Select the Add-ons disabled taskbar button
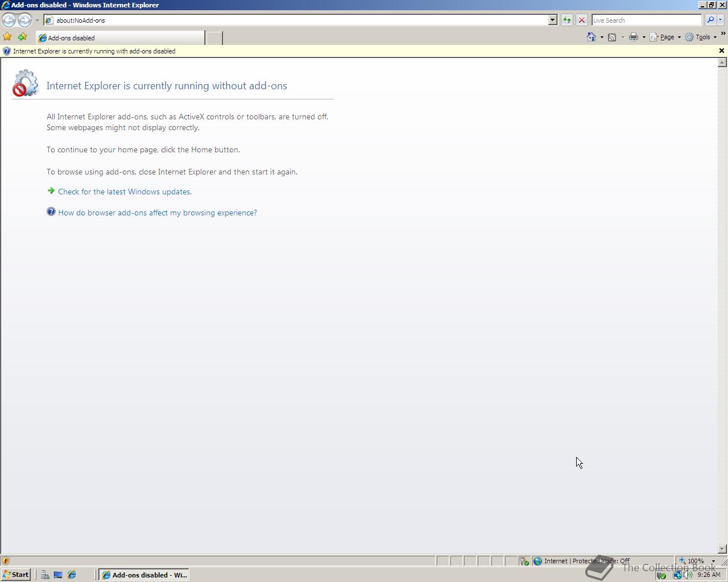This screenshot has height=582, width=728. tap(144, 575)
